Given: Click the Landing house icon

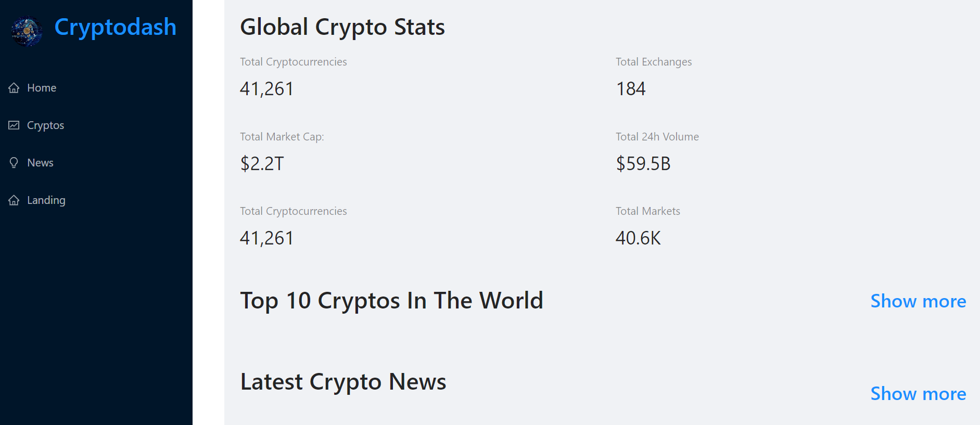Looking at the screenshot, I should 14,200.
